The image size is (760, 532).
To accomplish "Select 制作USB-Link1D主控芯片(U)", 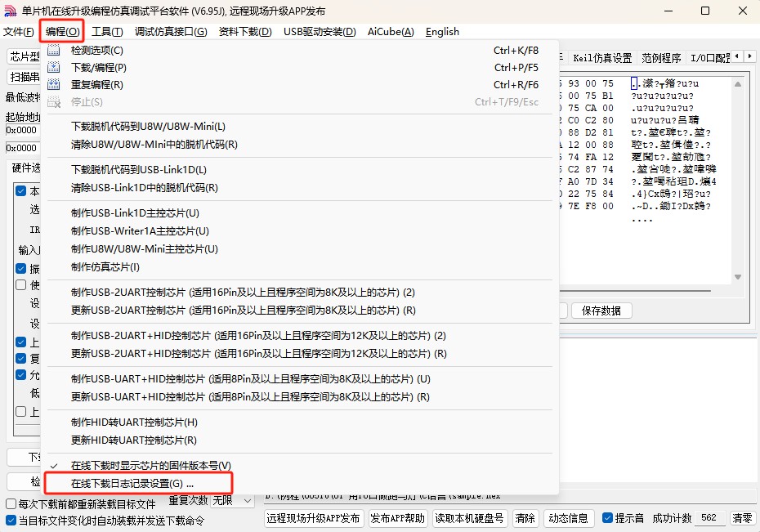I will coord(300,213).
